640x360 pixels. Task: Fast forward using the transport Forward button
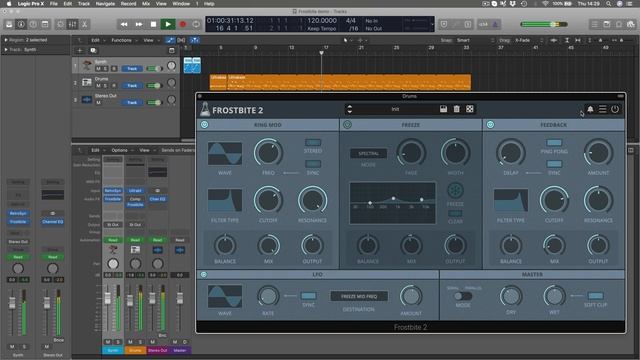tap(139, 24)
